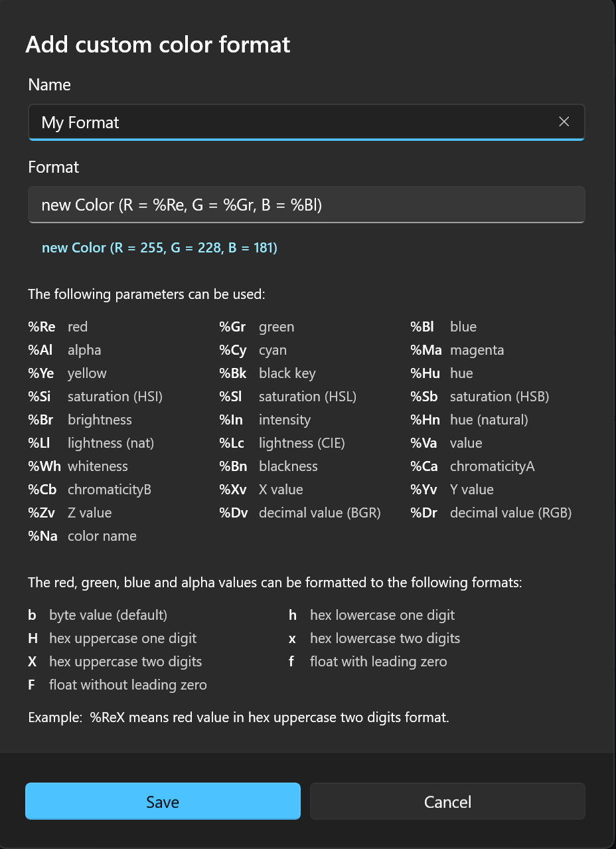Select the %Dr decimal value RGB parameter

tap(423, 512)
